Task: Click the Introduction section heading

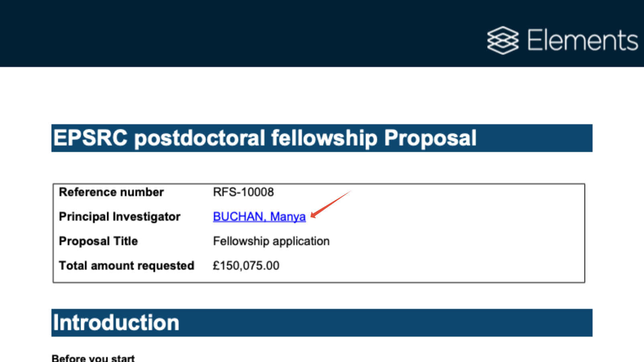Action: [x=116, y=323]
